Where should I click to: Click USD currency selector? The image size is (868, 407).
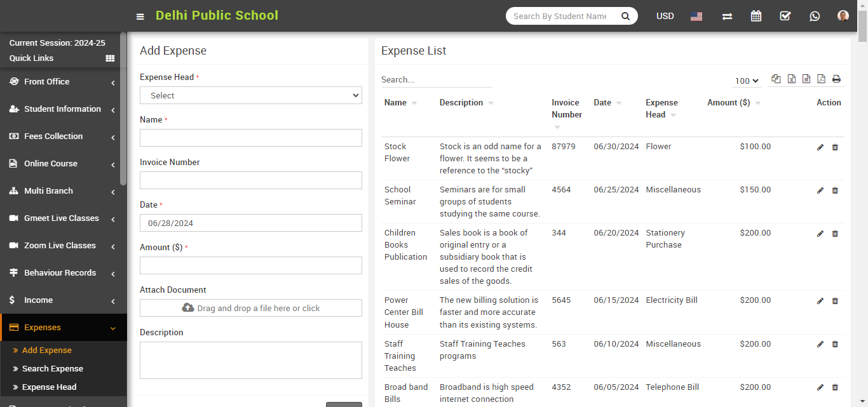point(665,17)
